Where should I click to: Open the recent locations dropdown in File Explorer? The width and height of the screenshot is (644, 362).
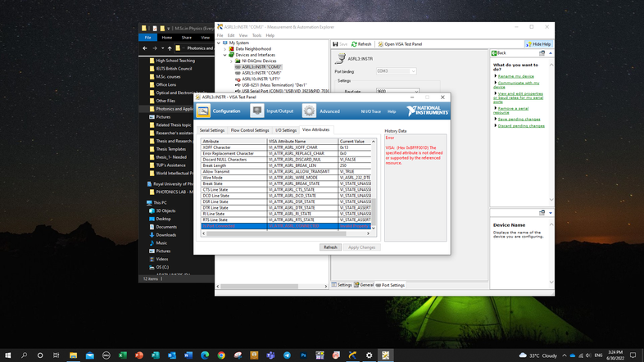163,48
